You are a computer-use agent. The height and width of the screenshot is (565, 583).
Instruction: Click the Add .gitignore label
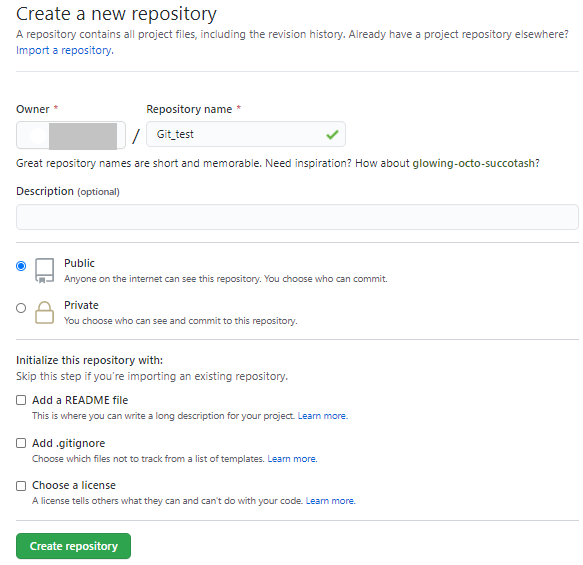pyautogui.click(x=68, y=443)
